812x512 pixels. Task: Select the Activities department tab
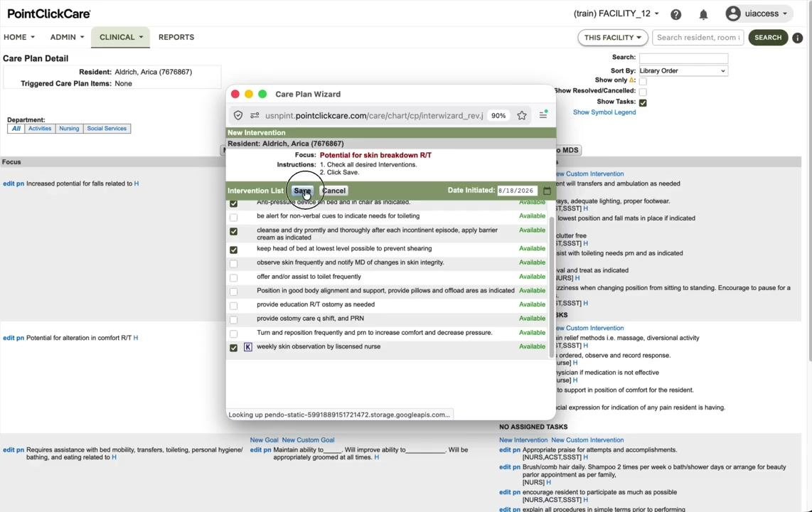tap(40, 129)
